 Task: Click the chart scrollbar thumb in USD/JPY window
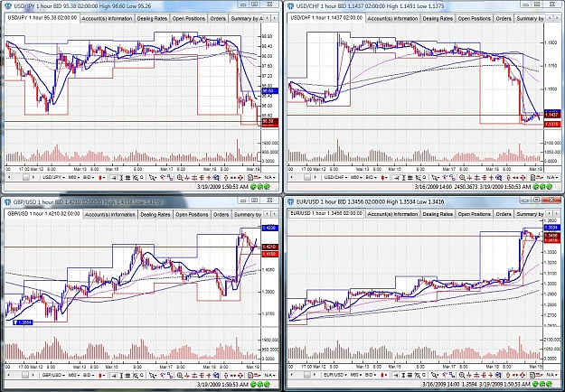click(26, 177)
